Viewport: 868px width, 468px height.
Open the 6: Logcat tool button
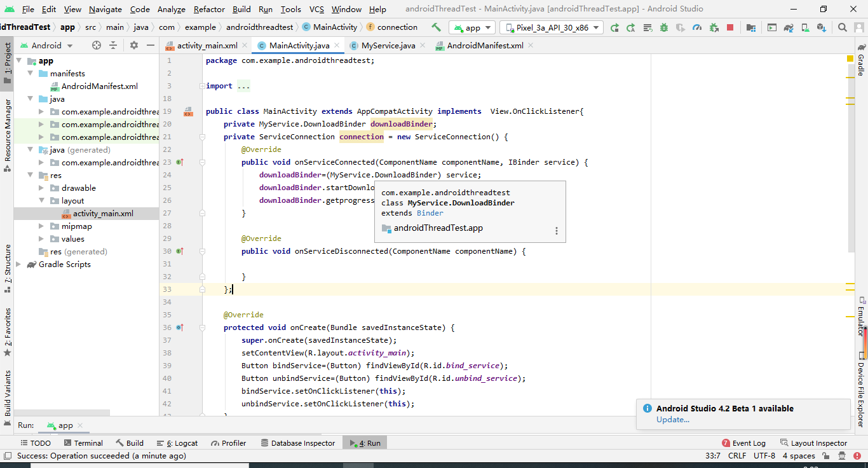click(x=177, y=443)
